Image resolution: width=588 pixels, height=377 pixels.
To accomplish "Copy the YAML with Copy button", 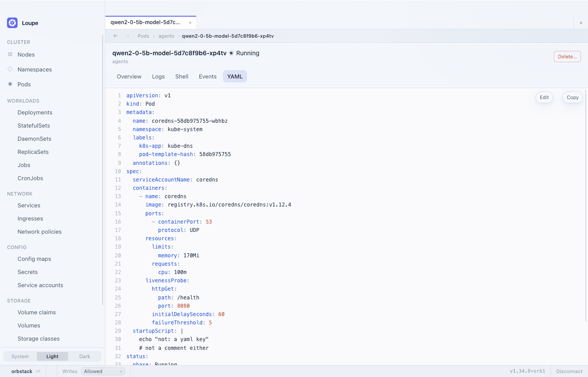I will point(573,97).
